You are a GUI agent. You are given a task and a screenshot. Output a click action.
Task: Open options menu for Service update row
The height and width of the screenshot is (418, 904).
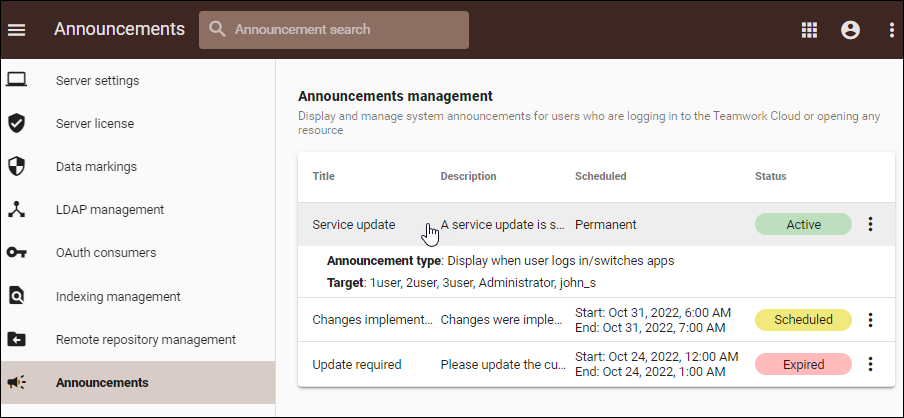click(x=870, y=225)
